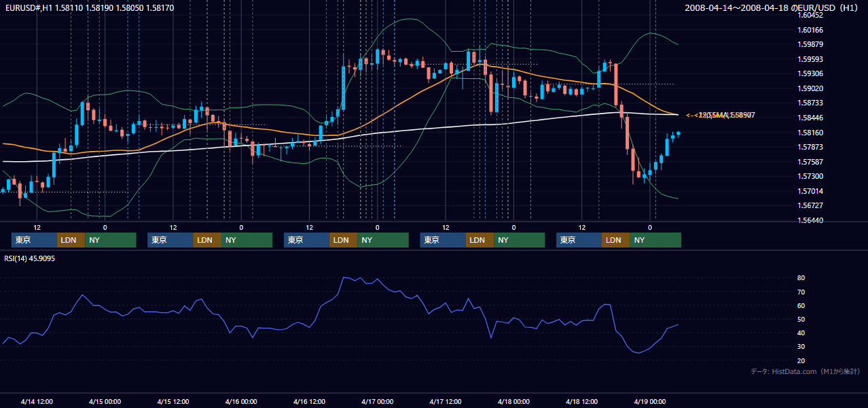Click price axis label 1.59306
Viewport: 868px width, 408px height.
point(810,73)
